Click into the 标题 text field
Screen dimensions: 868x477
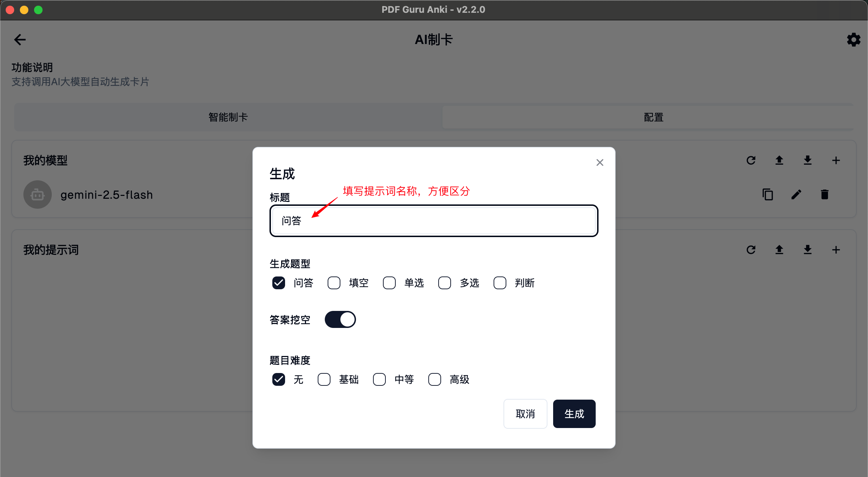pos(433,221)
